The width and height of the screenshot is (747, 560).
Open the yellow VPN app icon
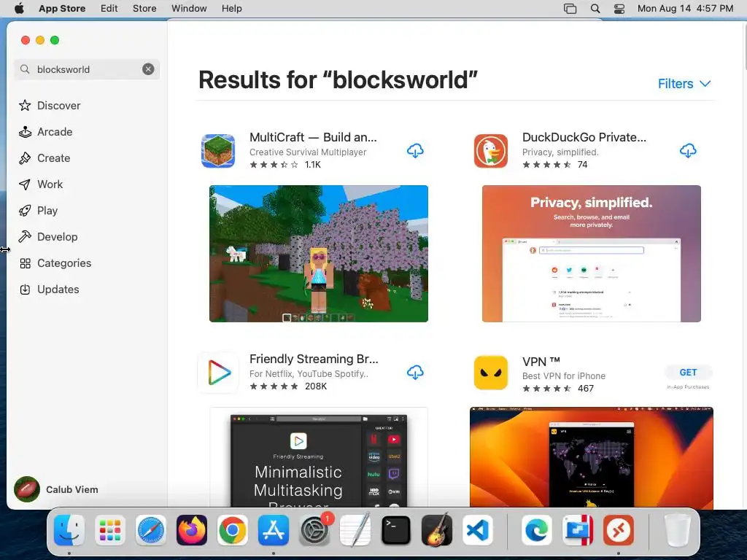pyautogui.click(x=491, y=373)
